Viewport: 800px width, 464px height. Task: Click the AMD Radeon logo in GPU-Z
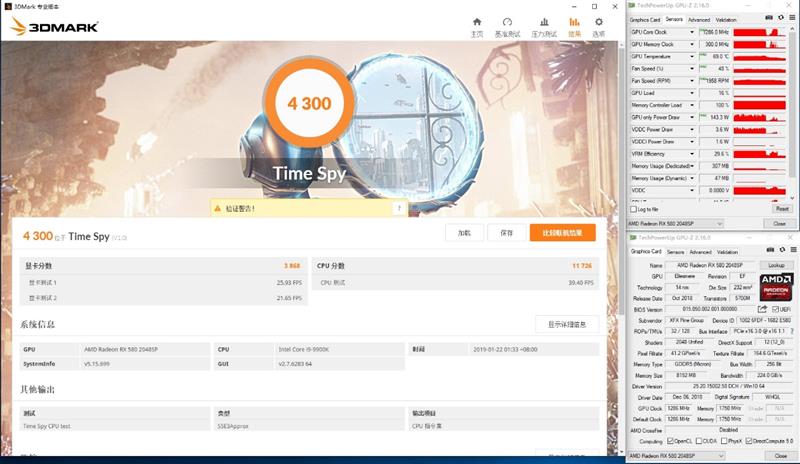[776, 287]
